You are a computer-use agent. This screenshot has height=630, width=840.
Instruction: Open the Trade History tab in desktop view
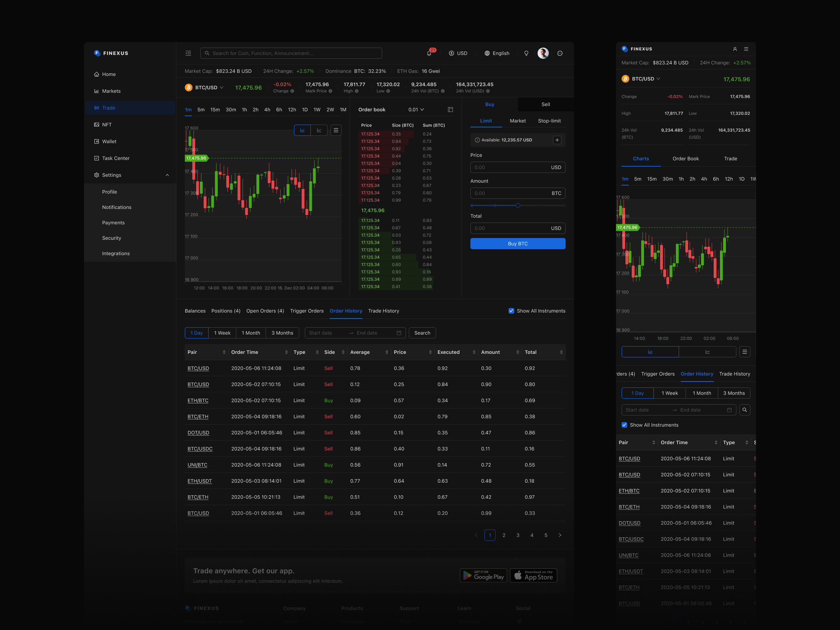[384, 311]
